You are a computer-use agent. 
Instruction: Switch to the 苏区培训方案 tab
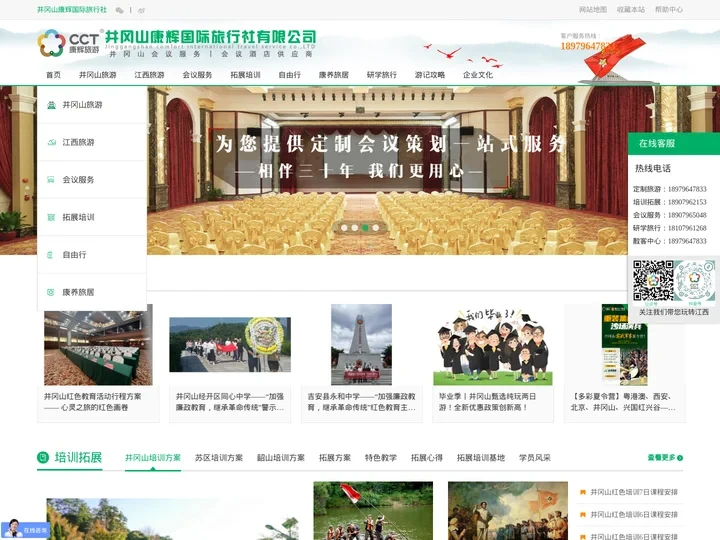point(219,458)
